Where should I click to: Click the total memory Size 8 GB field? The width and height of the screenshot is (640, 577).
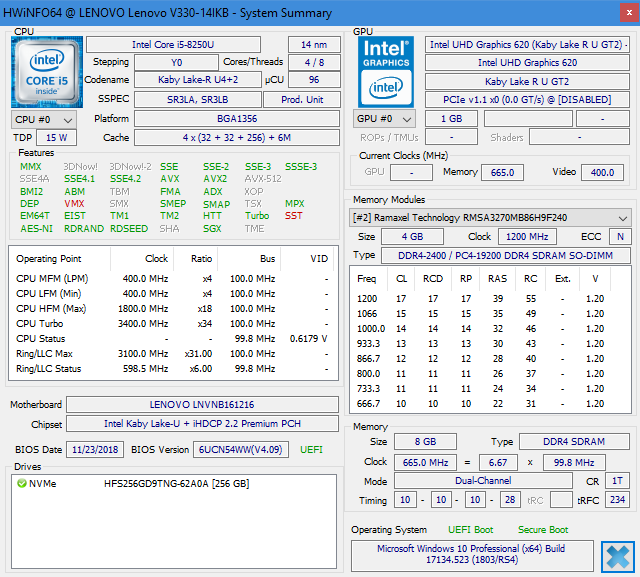pos(425,442)
